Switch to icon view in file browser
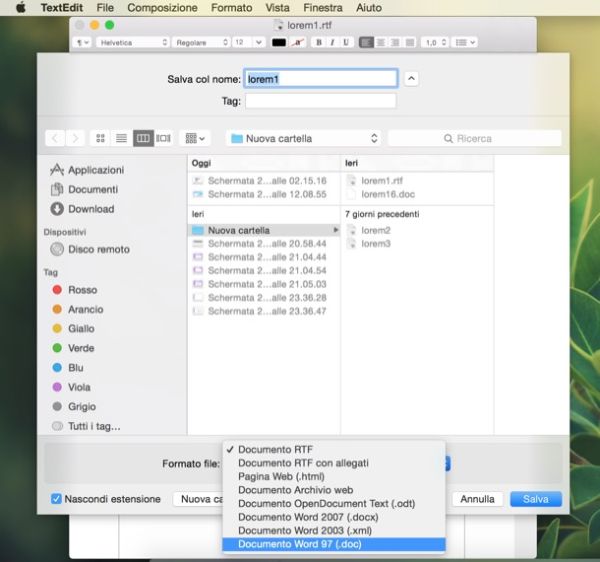The image size is (600, 562). pyautogui.click(x=100, y=138)
